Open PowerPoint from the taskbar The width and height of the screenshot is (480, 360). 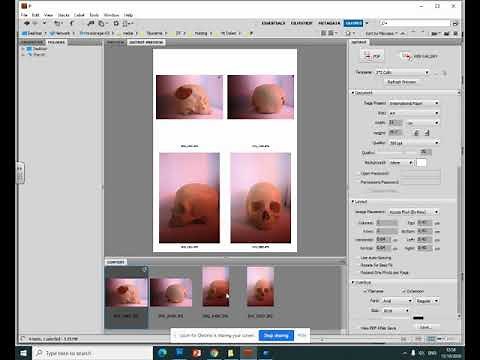click(197, 353)
